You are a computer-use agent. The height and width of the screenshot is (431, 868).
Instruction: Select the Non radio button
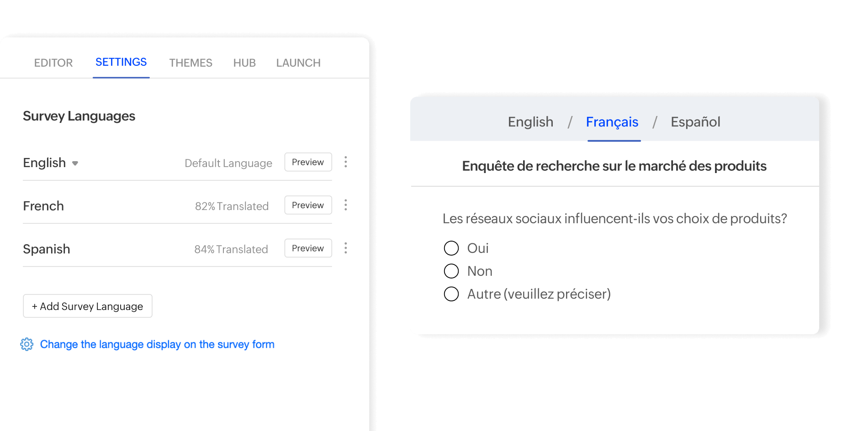coord(451,271)
